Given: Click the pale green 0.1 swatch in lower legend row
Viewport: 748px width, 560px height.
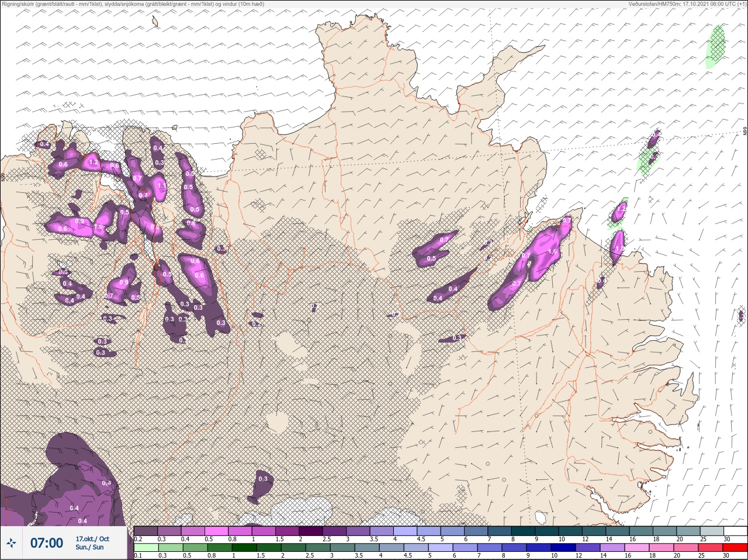Looking at the screenshot, I should [x=146, y=548].
